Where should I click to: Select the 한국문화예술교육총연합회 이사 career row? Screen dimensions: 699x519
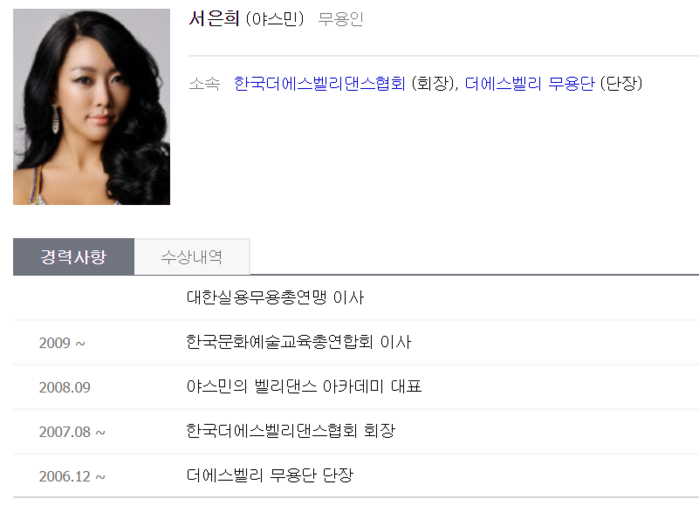pos(356,342)
